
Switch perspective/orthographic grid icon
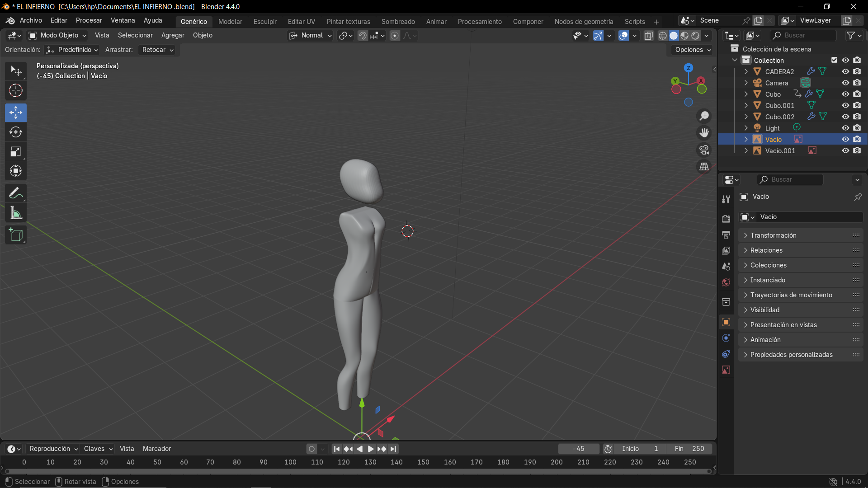tap(704, 167)
